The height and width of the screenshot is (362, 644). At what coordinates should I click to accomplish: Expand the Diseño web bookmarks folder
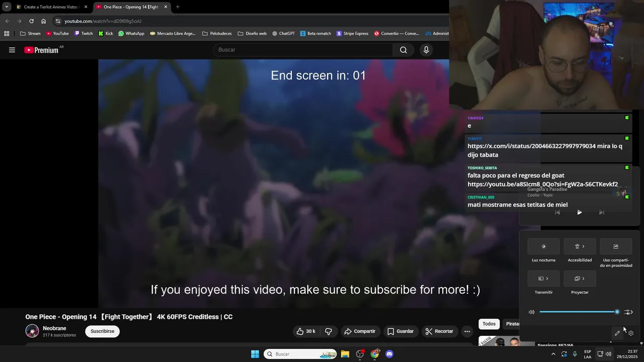[x=252, y=34]
